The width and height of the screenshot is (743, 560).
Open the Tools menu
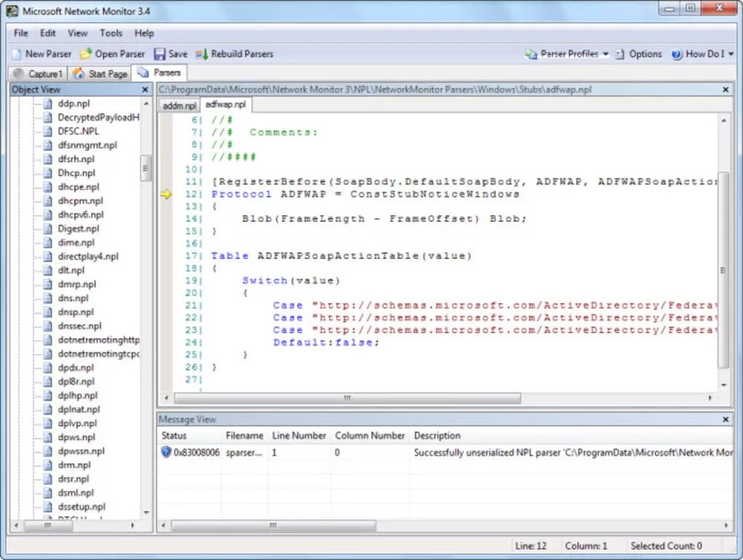pyautogui.click(x=111, y=33)
